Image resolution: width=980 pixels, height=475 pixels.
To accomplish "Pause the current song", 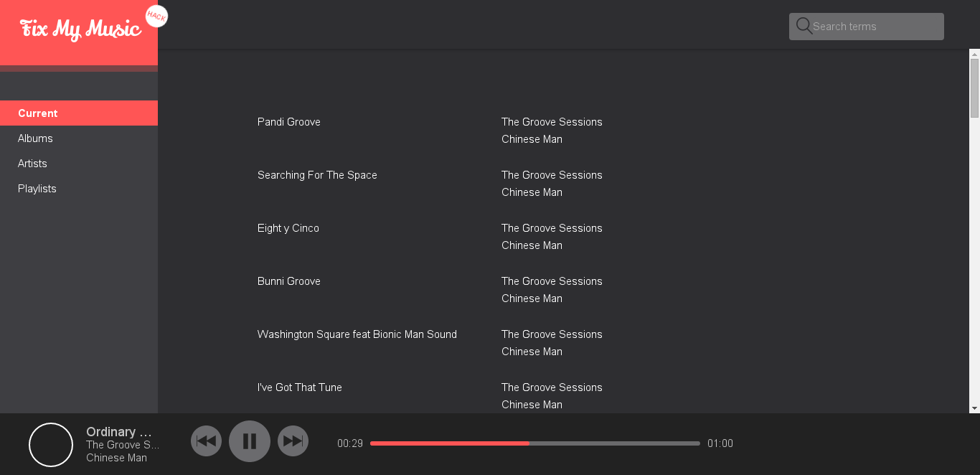I will pyautogui.click(x=250, y=441).
